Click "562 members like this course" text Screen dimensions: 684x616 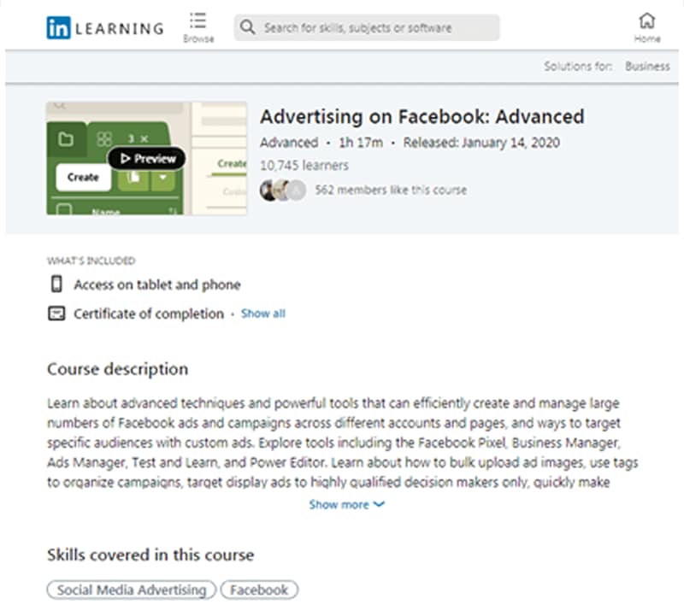[391, 190]
